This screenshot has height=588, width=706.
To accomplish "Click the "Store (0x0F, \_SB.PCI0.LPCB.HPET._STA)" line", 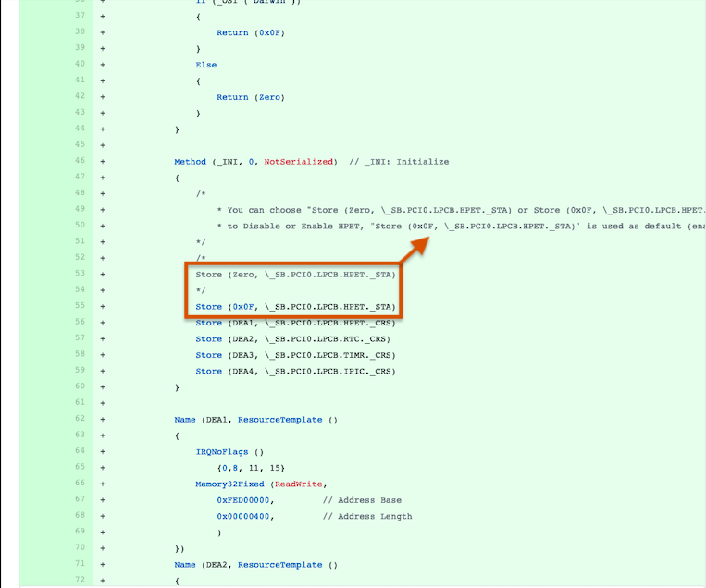I will tap(295, 307).
